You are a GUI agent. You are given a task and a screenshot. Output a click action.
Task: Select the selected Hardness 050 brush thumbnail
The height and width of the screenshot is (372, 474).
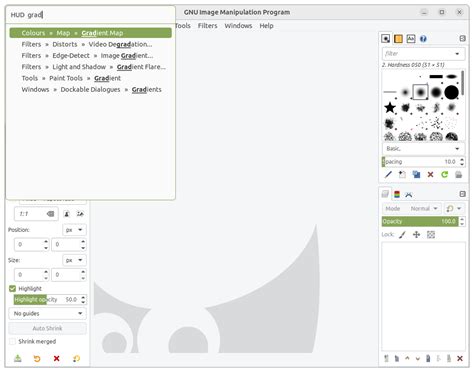(x=420, y=92)
